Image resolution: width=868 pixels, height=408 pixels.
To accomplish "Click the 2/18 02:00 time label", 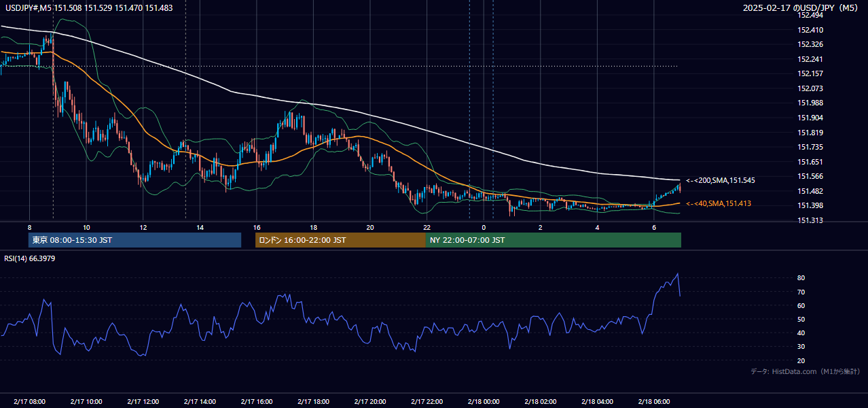I will point(540,402).
